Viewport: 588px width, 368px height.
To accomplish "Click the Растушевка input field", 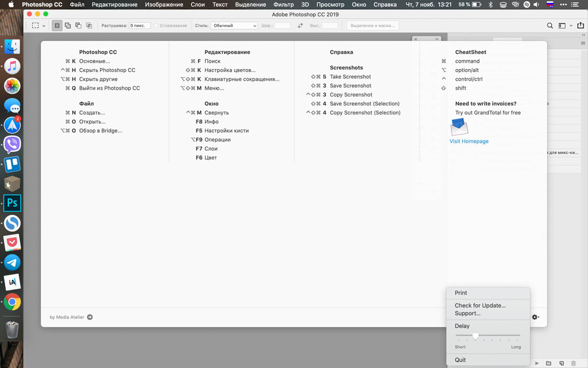I will [140, 25].
